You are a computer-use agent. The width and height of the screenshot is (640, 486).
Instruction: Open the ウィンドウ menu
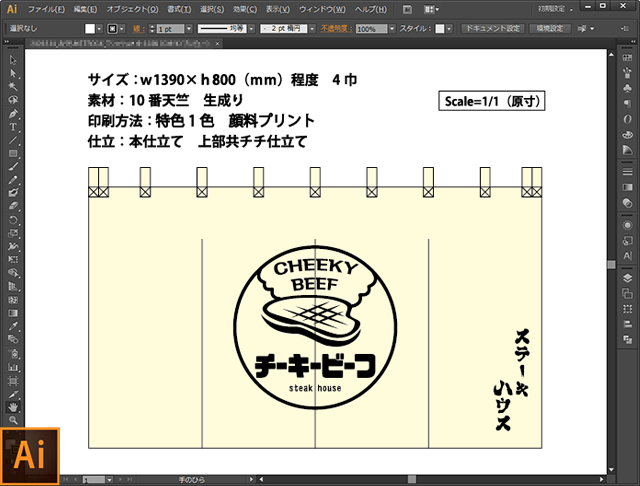pos(322,9)
